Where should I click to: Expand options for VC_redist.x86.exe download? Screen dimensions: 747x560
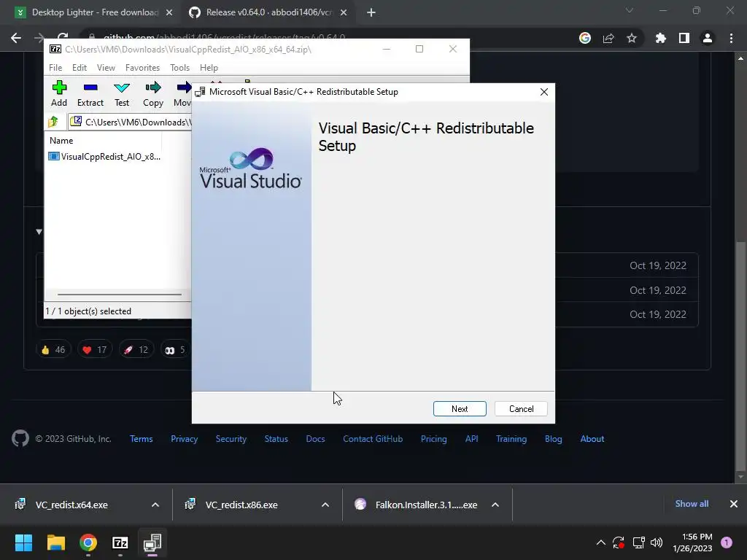click(x=325, y=505)
